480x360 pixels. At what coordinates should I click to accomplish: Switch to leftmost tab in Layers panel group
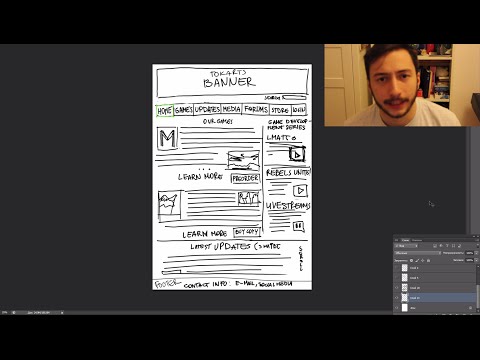coord(396,240)
